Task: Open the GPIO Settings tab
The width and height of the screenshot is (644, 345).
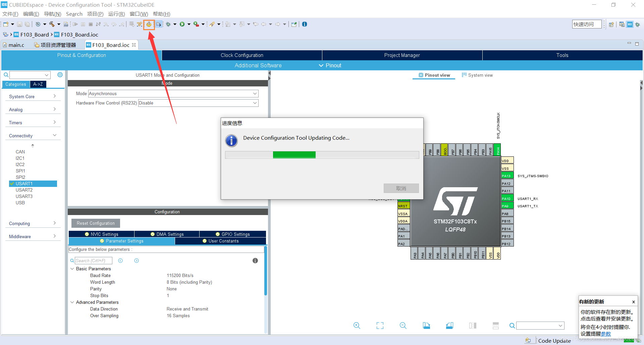Action: pyautogui.click(x=233, y=234)
